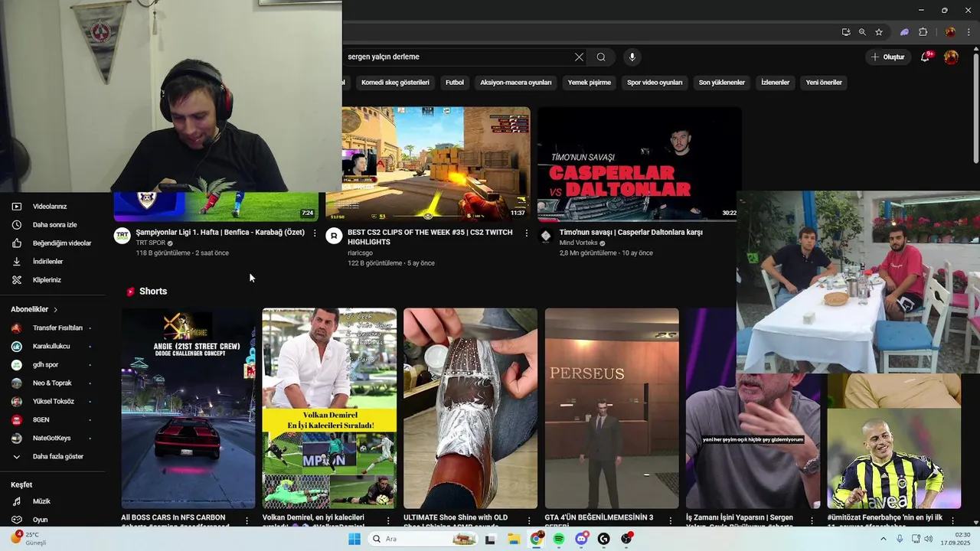Open Chrome three-dot menu
The width and height of the screenshot is (980, 551).
coord(968,32)
